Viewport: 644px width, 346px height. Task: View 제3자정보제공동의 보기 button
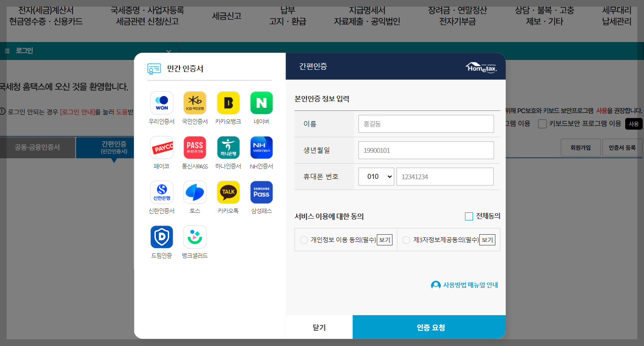tap(487, 240)
